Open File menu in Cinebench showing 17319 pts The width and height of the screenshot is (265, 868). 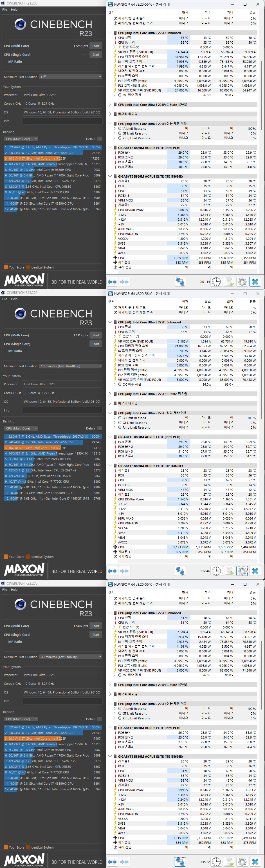5,299
